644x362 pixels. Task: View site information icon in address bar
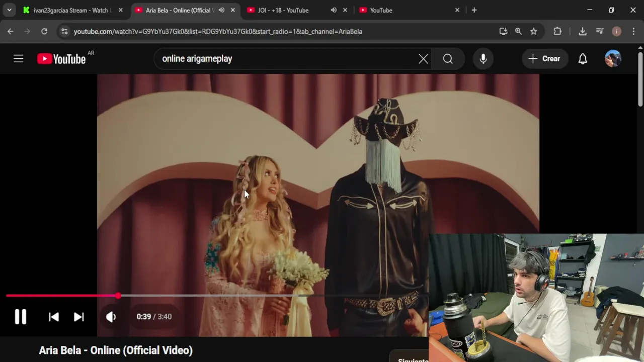[64, 31]
